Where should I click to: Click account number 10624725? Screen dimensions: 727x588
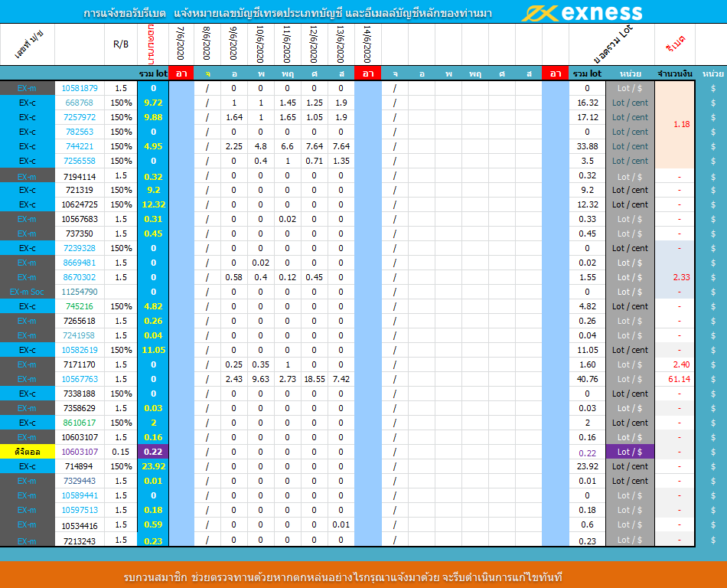pos(80,204)
